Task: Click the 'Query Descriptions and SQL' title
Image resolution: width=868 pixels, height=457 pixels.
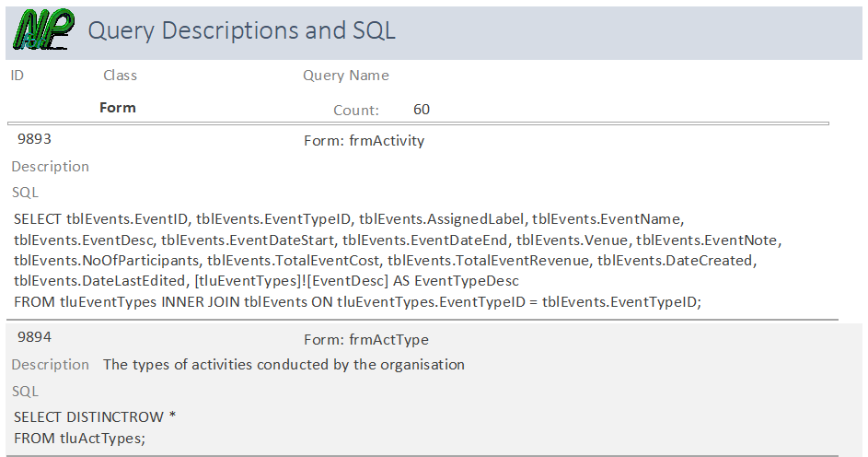Action: tap(241, 31)
